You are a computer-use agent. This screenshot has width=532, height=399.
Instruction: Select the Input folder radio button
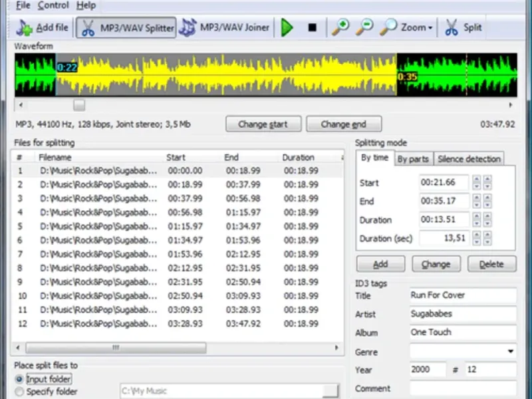coord(19,379)
